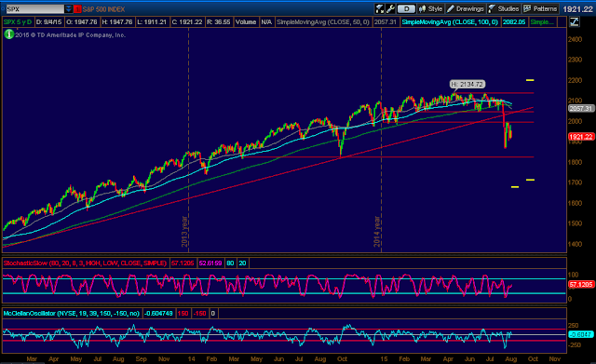
Task: Click the -150 lower threshold box
Action: pyautogui.click(x=199, y=314)
